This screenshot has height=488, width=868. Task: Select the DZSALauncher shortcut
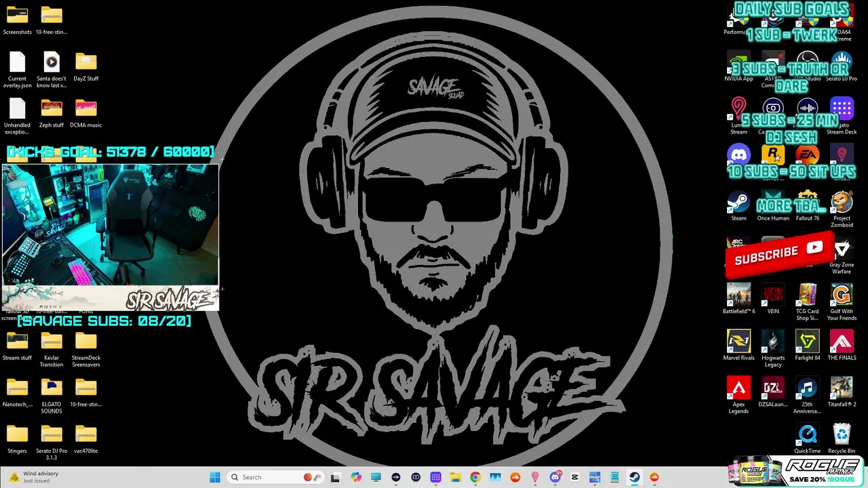pyautogui.click(x=773, y=393)
